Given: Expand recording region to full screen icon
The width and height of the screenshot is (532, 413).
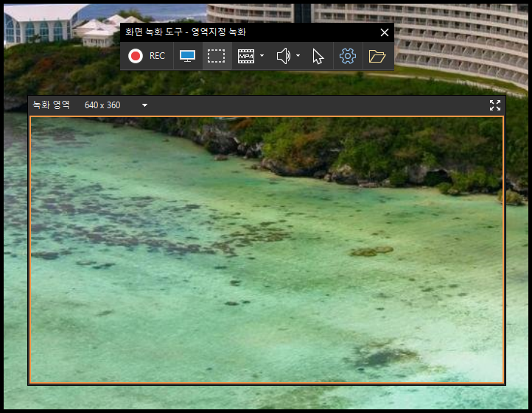Looking at the screenshot, I should coord(495,105).
